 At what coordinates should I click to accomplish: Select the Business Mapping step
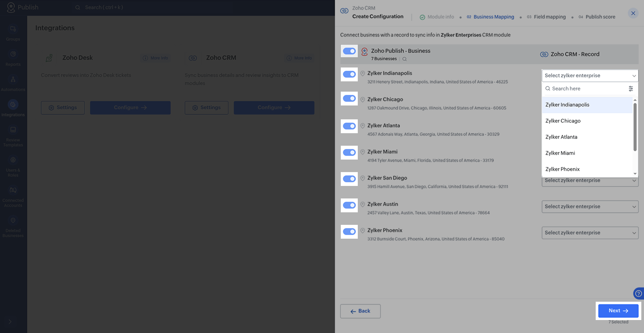pyautogui.click(x=491, y=17)
